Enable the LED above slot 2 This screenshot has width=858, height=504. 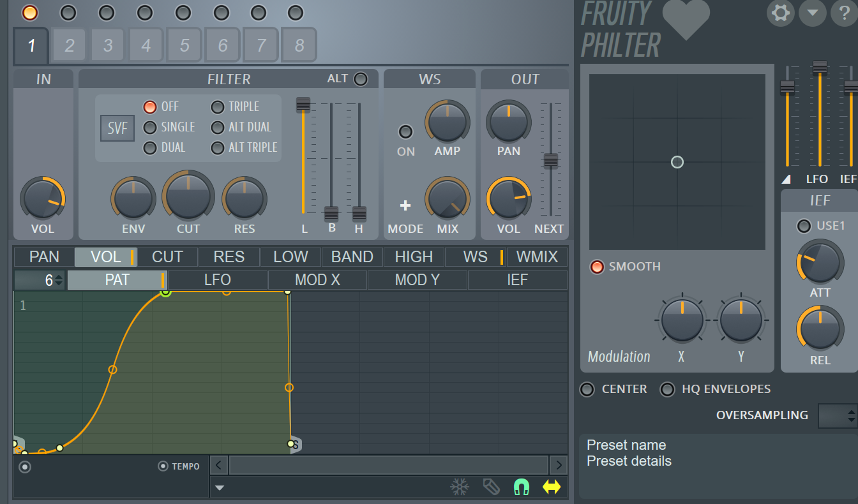pos(68,12)
